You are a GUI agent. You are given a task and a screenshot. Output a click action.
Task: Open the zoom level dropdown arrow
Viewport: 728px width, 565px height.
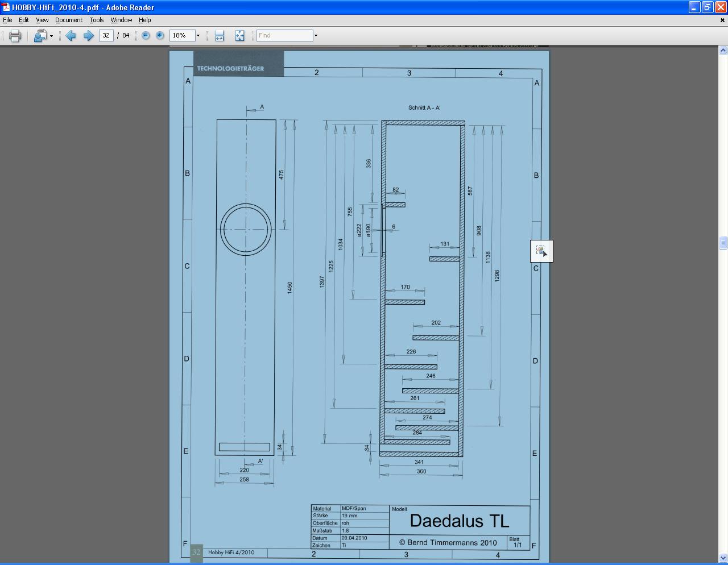[x=198, y=35]
